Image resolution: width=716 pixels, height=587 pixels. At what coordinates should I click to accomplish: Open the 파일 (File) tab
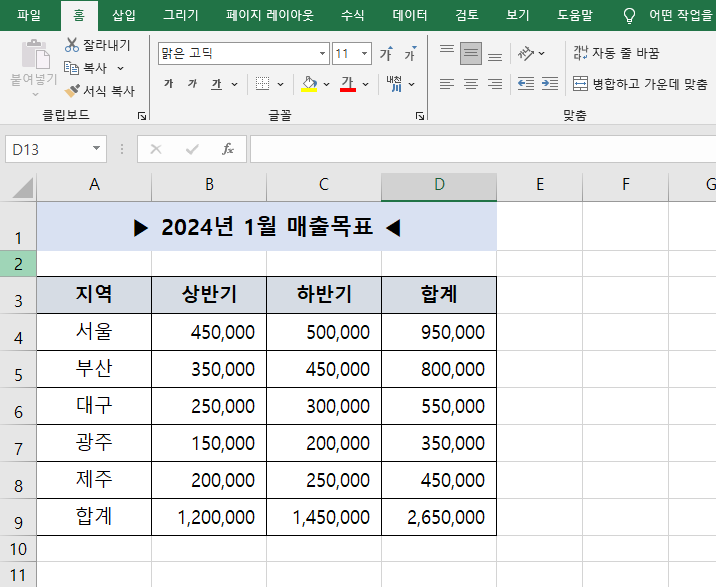coord(29,16)
